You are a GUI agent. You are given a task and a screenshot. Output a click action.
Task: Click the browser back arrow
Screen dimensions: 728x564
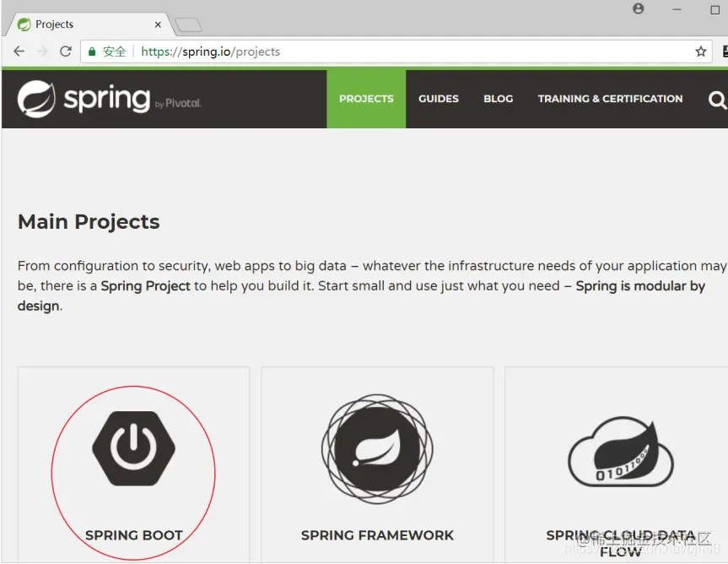click(x=19, y=52)
